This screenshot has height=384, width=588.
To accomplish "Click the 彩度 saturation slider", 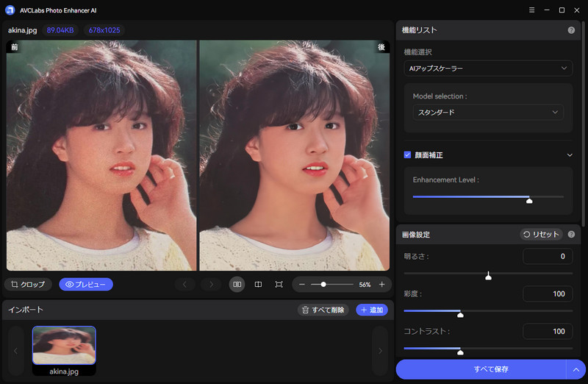I will point(488,313).
